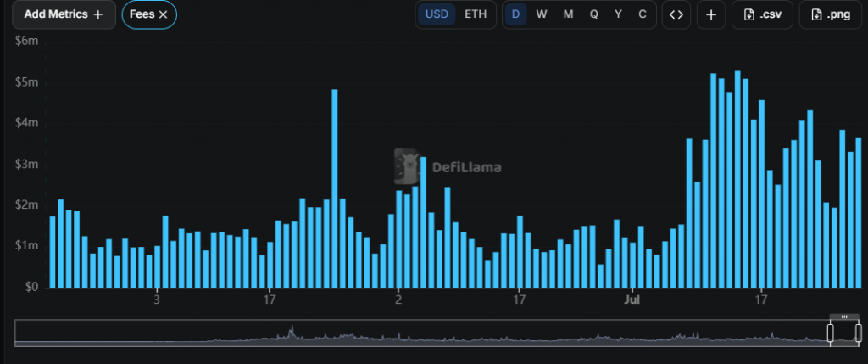Open embed code button

(x=676, y=14)
